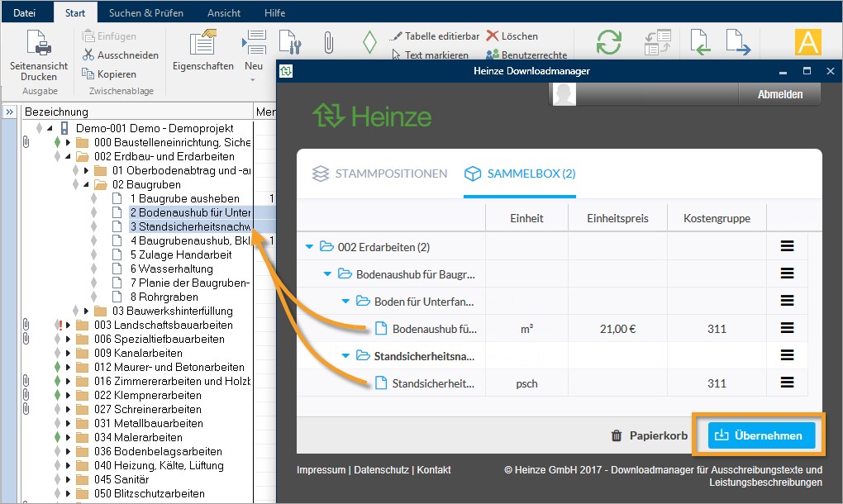
Task: Open the Papierkorb trash
Action: coord(649,435)
